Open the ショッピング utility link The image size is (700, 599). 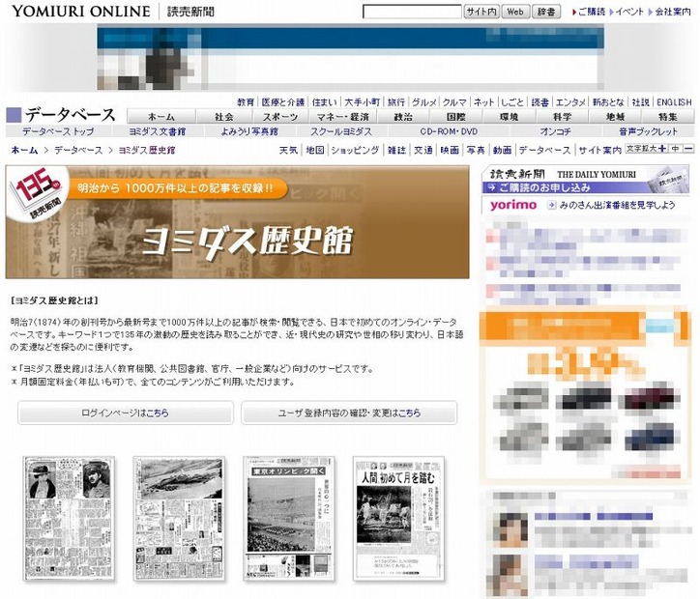356,150
